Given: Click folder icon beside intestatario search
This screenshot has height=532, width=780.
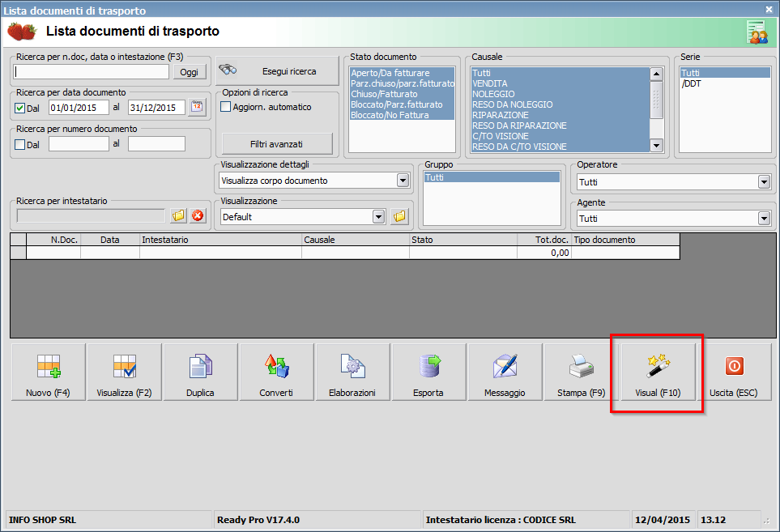Looking at the screenshot, I should point(178,215).
